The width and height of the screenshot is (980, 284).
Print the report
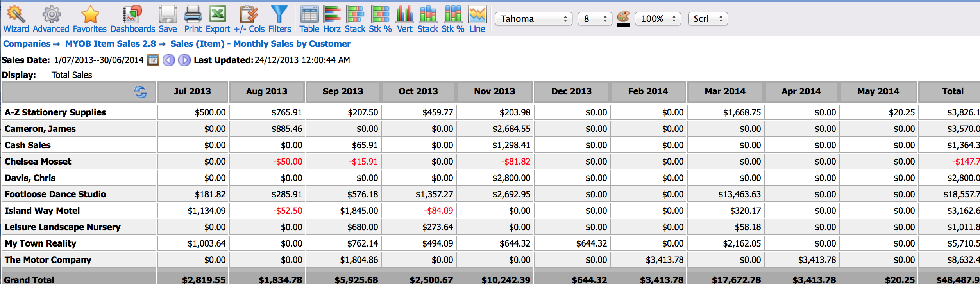(193, 19)
